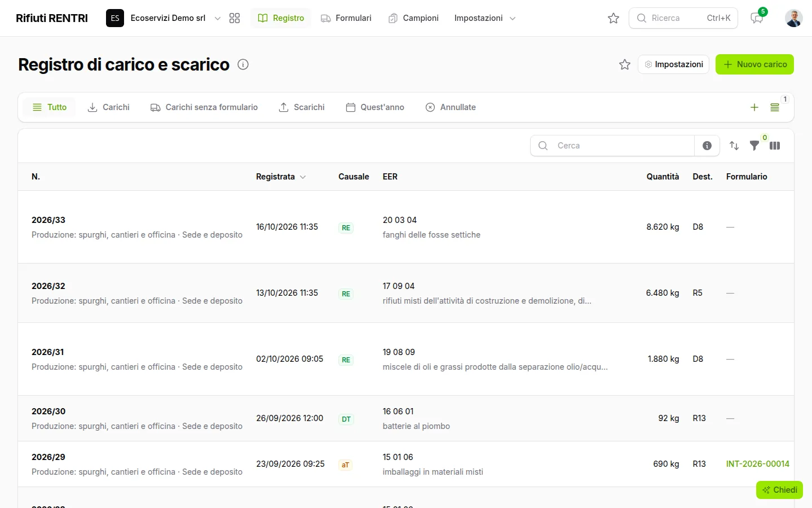Open the chat notifications icon
This screenshot has width=812, height=508.
point(757,18)
